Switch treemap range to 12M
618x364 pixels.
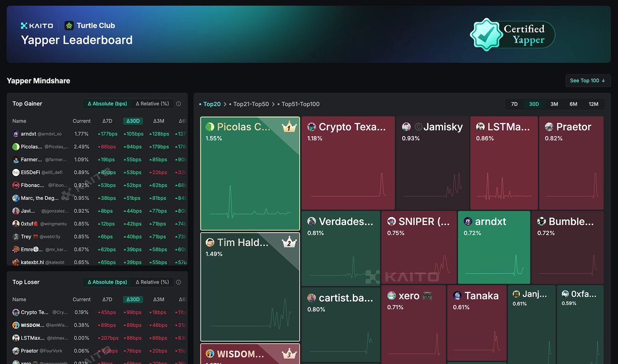[x=593, y=104]
